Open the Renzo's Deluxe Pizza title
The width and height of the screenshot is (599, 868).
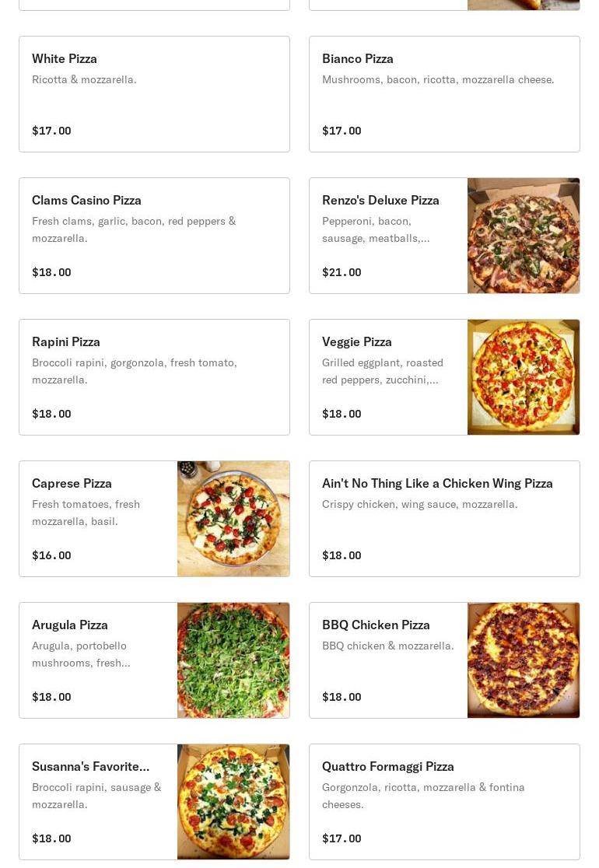coord(380,201)
